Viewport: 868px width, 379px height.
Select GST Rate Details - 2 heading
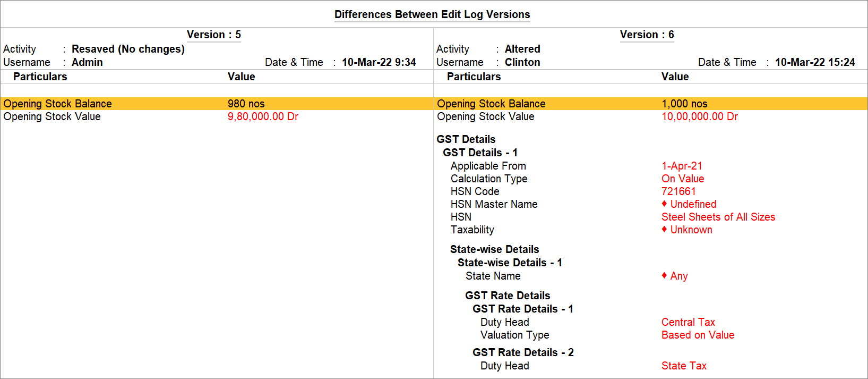tap(523, 352)
